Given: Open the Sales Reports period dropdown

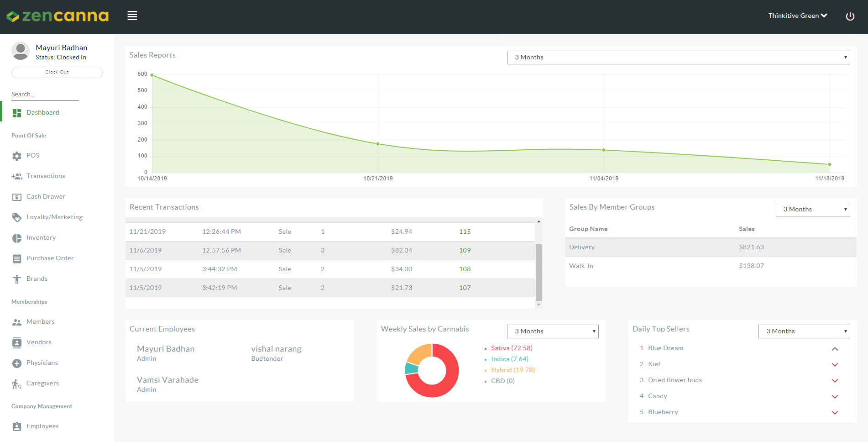Looking at the screenshot, I should [x=678, y=58].
